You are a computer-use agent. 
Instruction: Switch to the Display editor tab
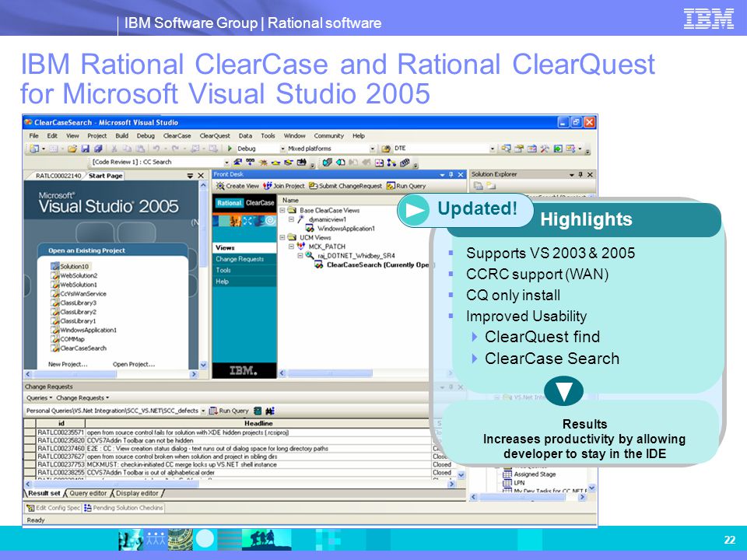137,493
